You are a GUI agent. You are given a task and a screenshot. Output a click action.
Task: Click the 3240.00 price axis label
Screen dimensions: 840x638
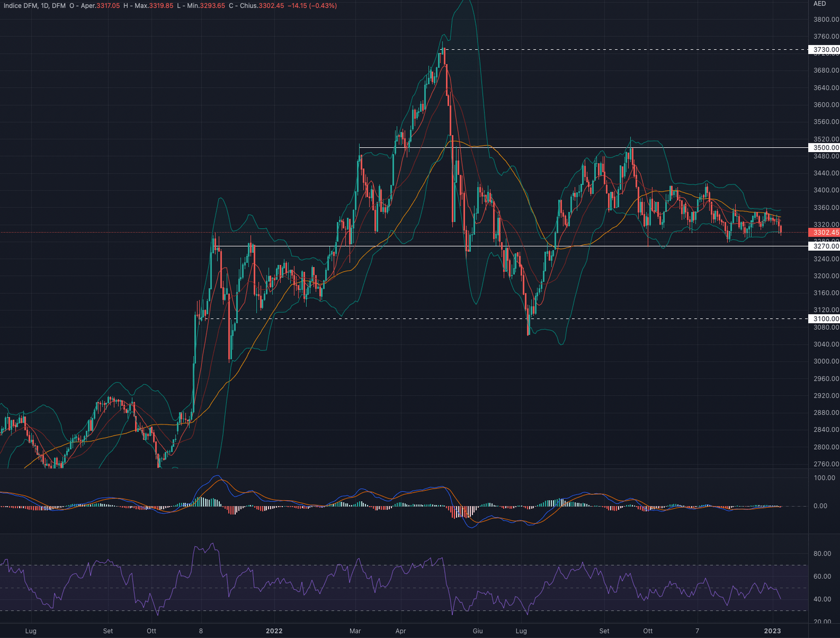826,259
